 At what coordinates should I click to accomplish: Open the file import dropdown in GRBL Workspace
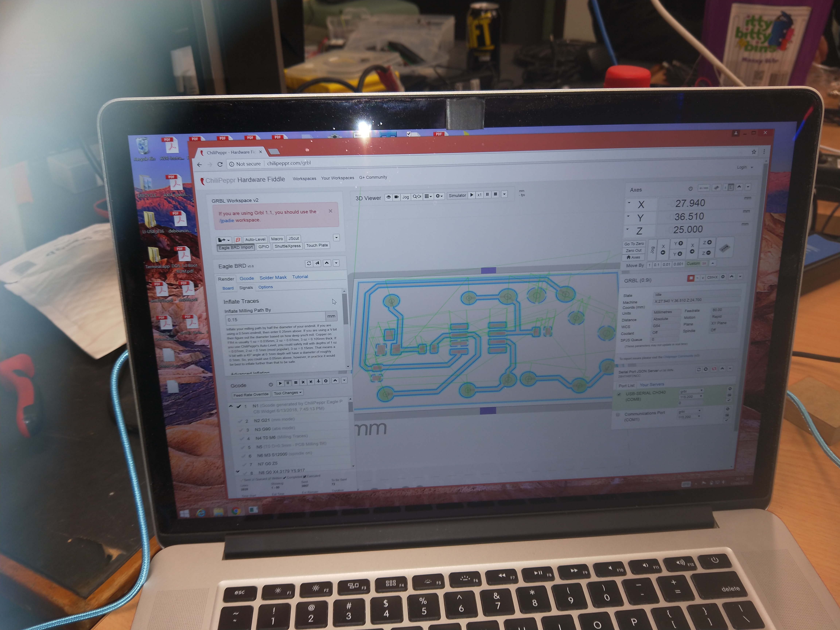[x=224, y=240]
